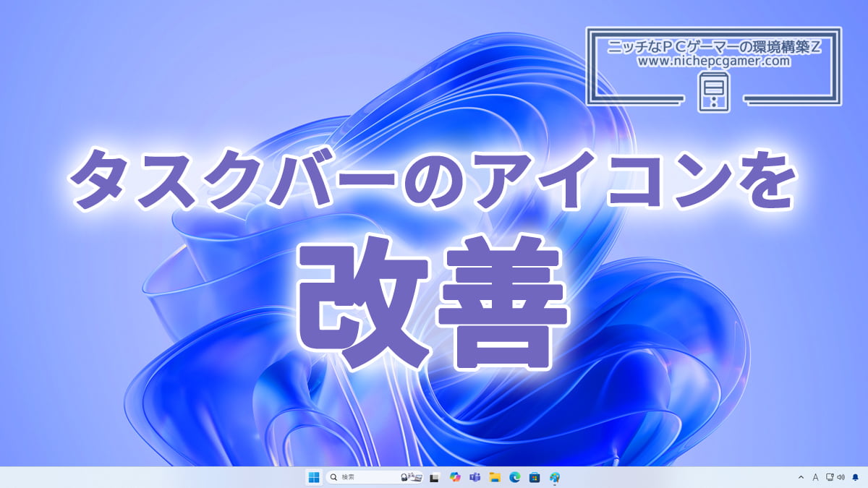
Task: Click the speaker volume icon
Action: (x=841, y=477)
